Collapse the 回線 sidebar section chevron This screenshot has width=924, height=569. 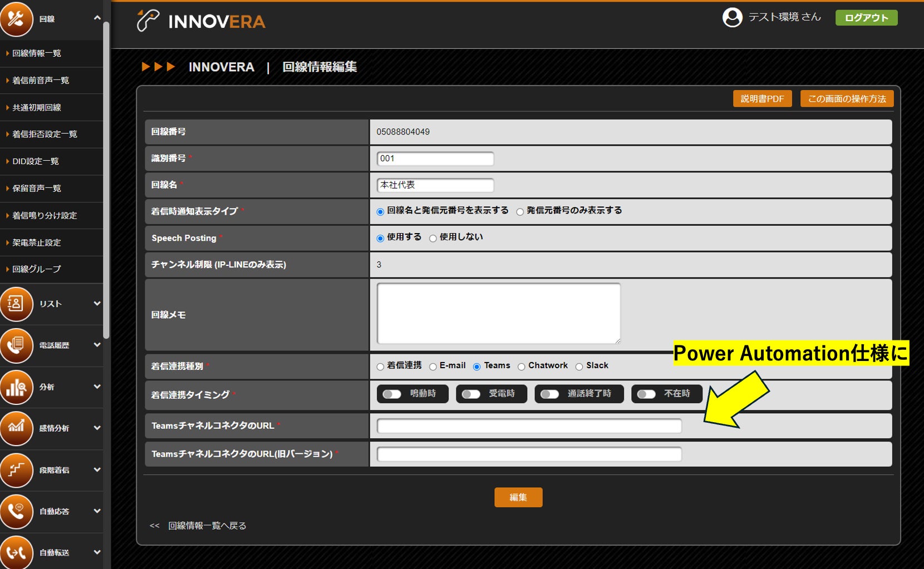click(97, 18)
